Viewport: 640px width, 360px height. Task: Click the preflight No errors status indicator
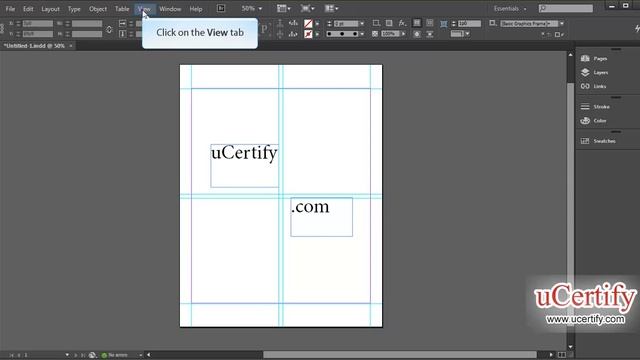point(115,355)
